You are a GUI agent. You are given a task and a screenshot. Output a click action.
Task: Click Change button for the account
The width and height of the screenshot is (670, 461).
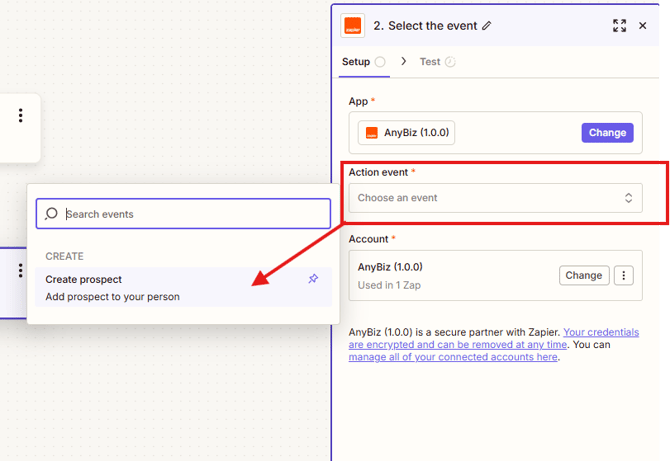coord(584,276)
